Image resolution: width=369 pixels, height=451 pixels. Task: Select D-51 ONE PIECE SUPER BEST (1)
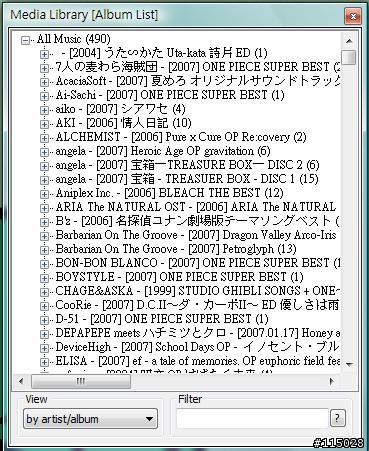162,319
